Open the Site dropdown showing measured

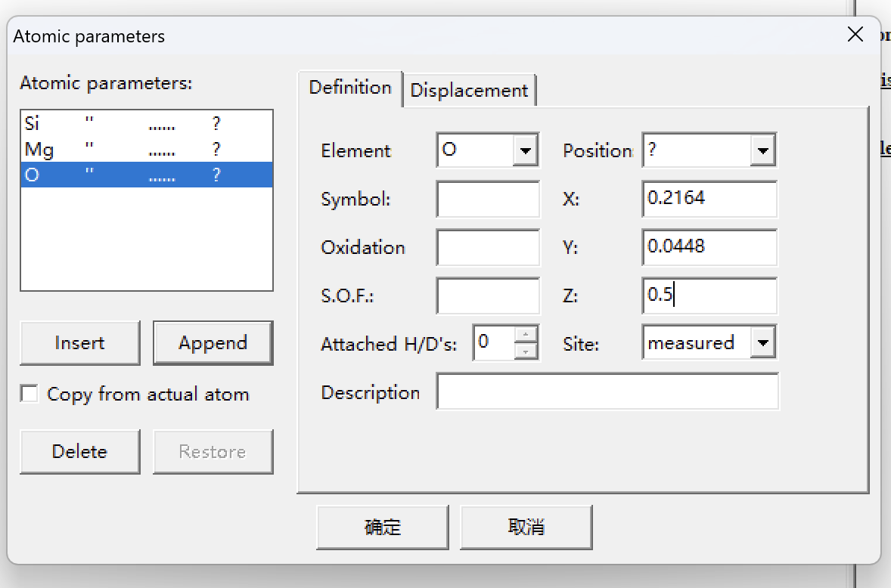click(x=762, y=344)
